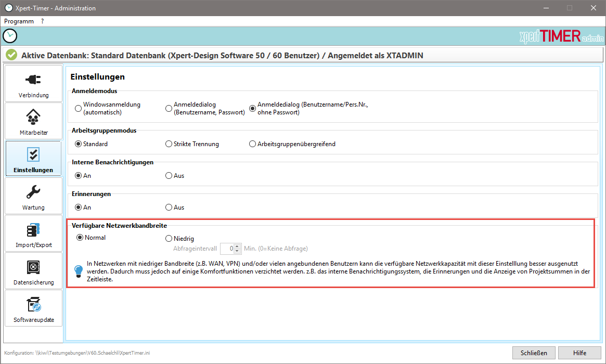This screenshot has width=606, height=364.
Task: Open the question mark help menu
Action: pyautogui.click(x=43, y=21)
